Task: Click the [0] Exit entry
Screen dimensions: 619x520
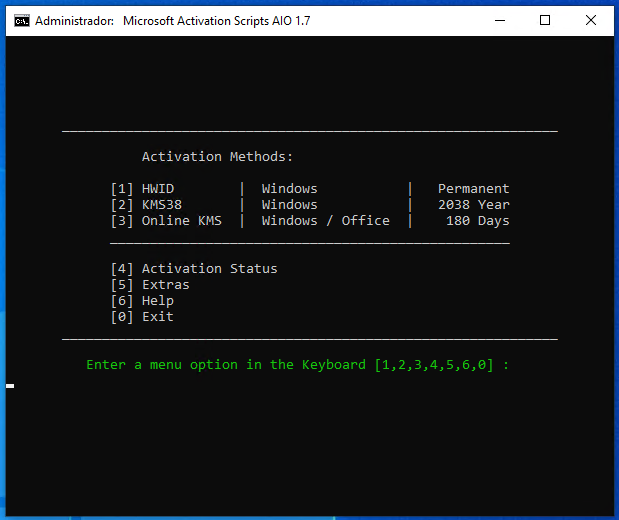Action: [x=142, y=317]
